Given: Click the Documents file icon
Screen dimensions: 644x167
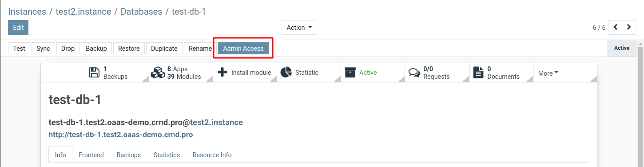Looking at the screenshot, I should [x=478, y=73].
